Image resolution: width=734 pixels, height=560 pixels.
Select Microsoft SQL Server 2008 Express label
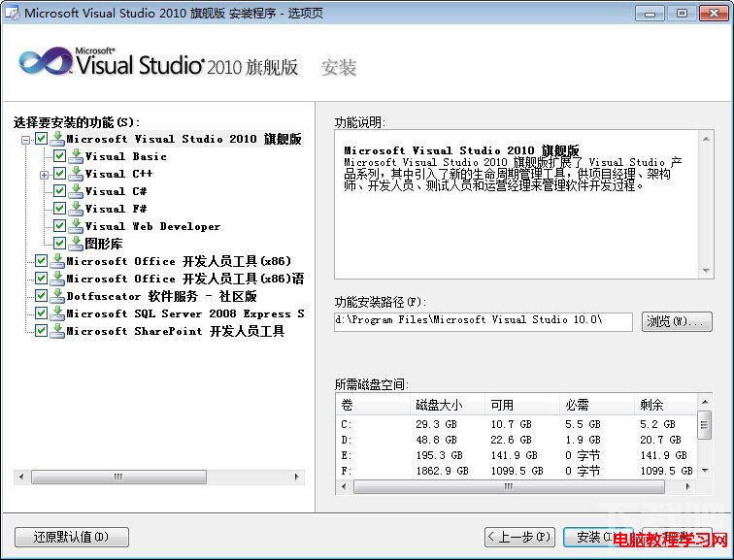point(184,313)
